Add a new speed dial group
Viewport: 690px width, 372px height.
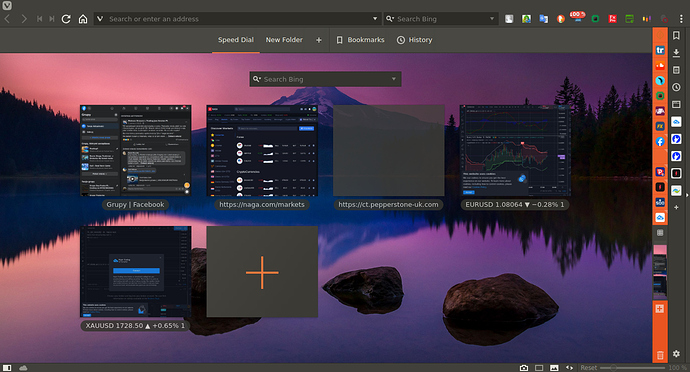point(319,40)
